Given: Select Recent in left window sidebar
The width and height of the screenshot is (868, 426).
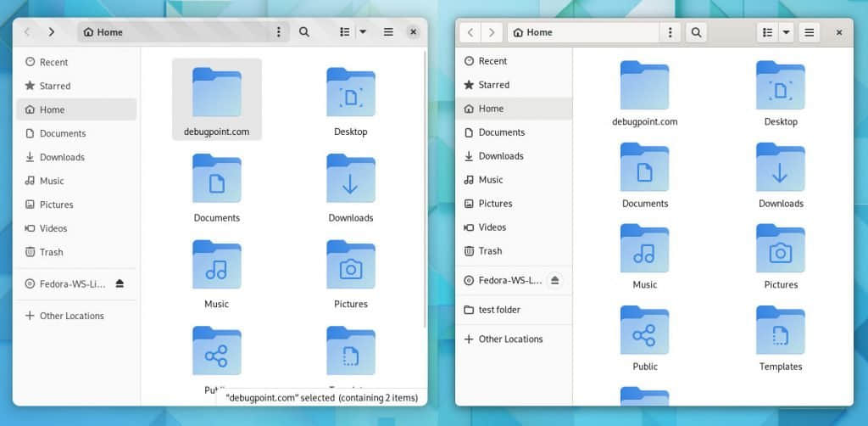Looking at the screenshot, I should pyautogui.click(x=76, y=62).
